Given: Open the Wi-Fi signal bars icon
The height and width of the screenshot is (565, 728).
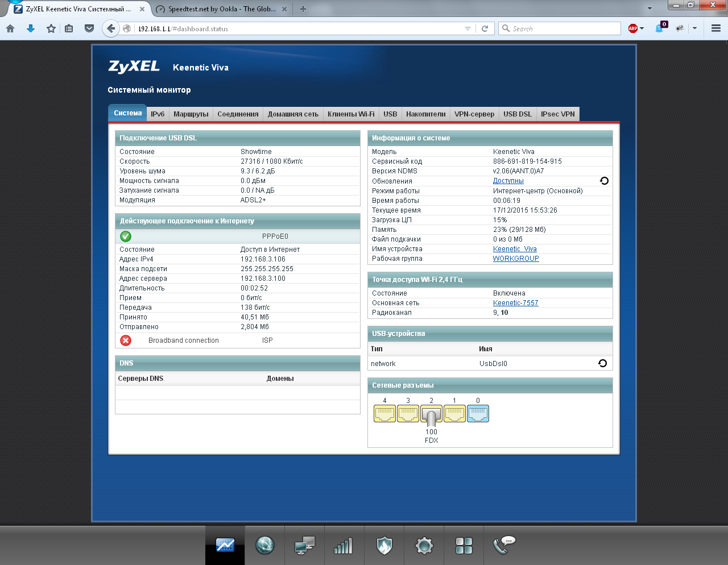Looking at the screenshot, I should (344, 546).
